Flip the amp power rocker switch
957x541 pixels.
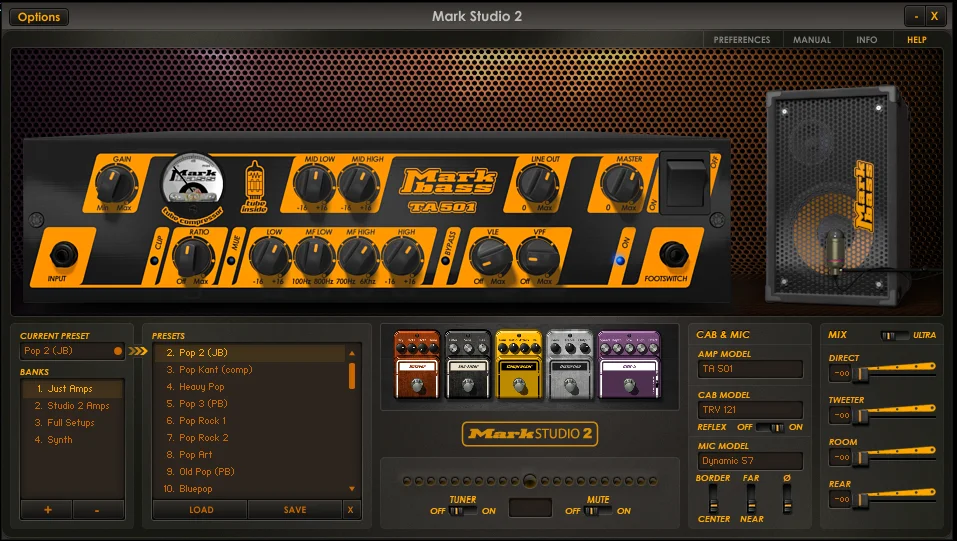point(685,182)
